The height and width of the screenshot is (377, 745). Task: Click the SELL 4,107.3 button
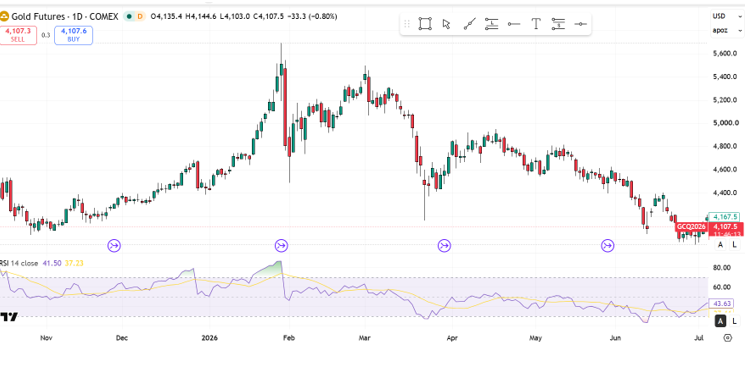(18, 35)
